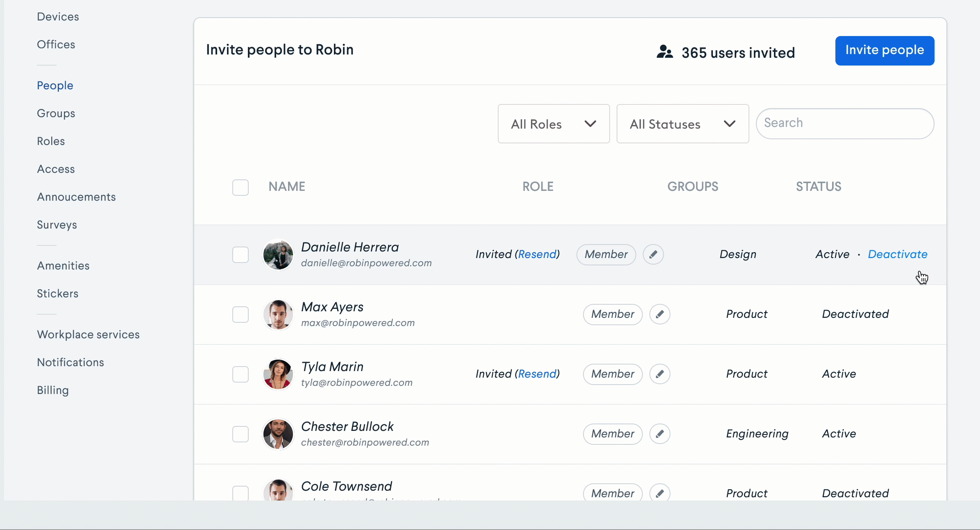980x530 pixels.
Task: Click the GROUPS column header
Action: [693, 186]
